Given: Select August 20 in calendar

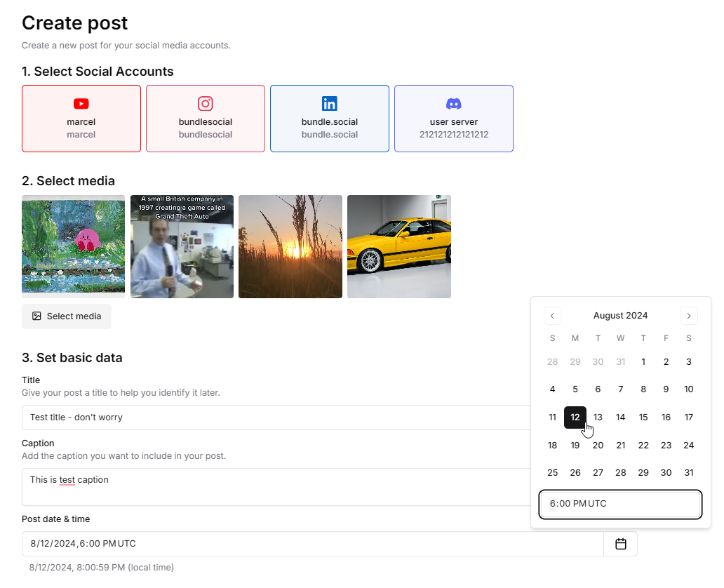Looking at the screenshot, I should pos(598,446).
